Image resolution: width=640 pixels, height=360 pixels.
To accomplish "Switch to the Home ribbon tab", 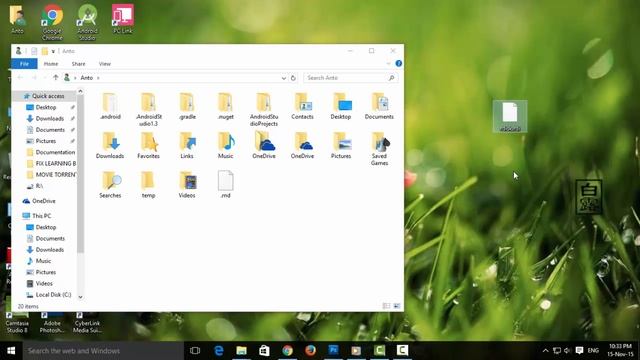I will pos(51,64).
